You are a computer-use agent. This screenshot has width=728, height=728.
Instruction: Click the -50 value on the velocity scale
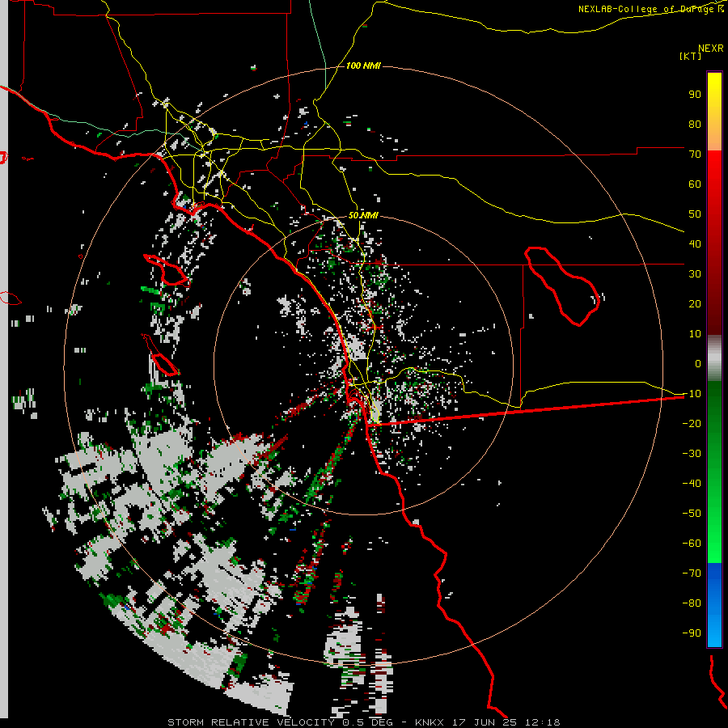pos(692,513)
